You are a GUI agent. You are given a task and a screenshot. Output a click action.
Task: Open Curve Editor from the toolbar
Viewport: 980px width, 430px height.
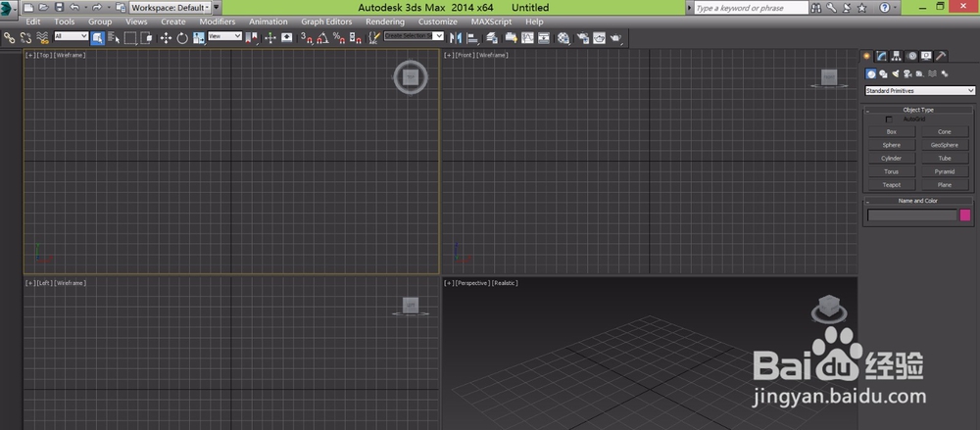click(x=528, y=38)
